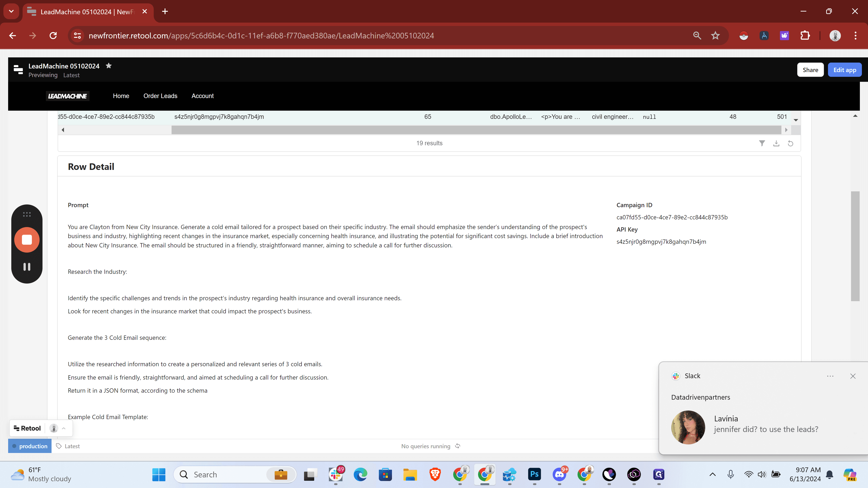
Task: Reload the browser page
Action: [53, 35]
